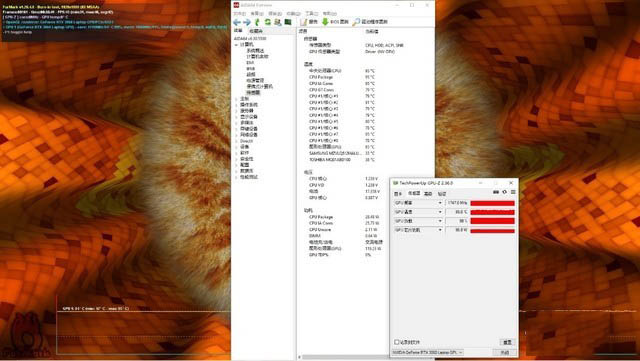This screenshot has height=361, width=640.
Task: Click the AIDA64 back navigation arrow
Action: (237, 22)
